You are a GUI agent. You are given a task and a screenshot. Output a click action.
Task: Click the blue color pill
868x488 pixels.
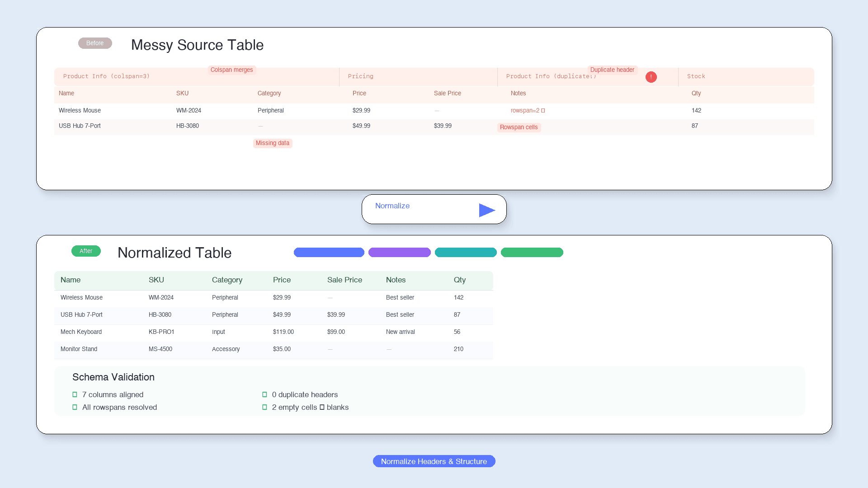329,253
